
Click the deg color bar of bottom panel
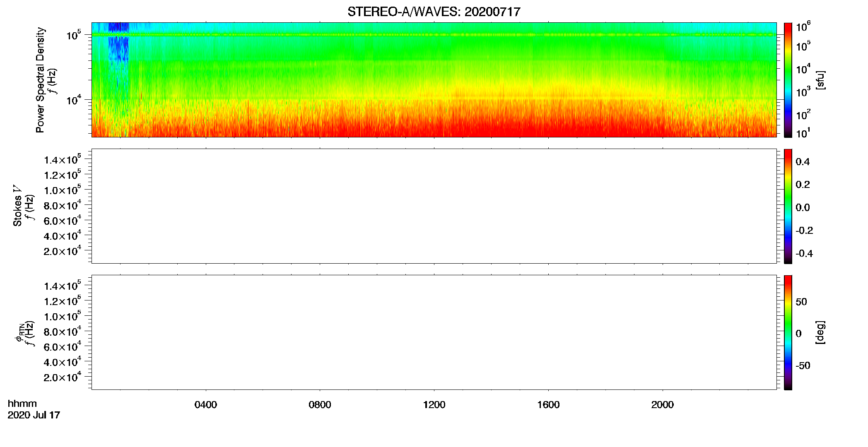[x=788, y=332]
